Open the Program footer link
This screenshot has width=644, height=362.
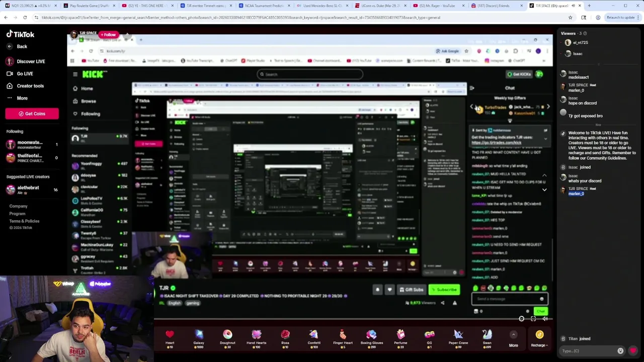pyautogui.click(x=17, y=214)
